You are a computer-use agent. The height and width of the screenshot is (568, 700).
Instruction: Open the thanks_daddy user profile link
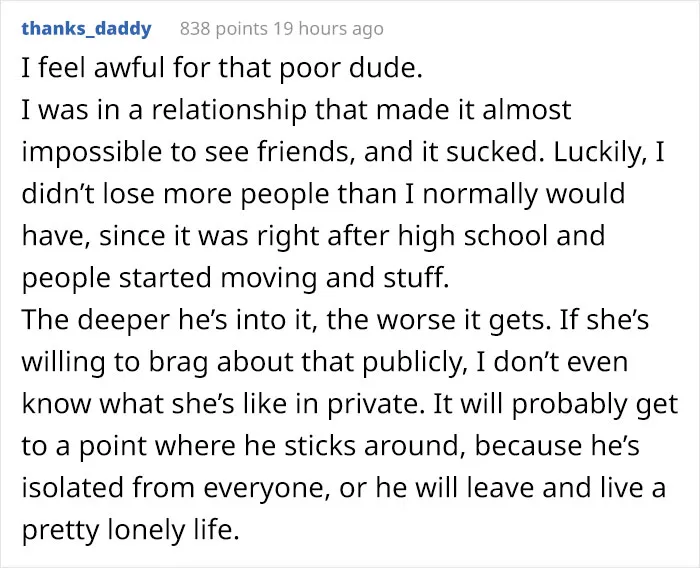pos(87,29)
